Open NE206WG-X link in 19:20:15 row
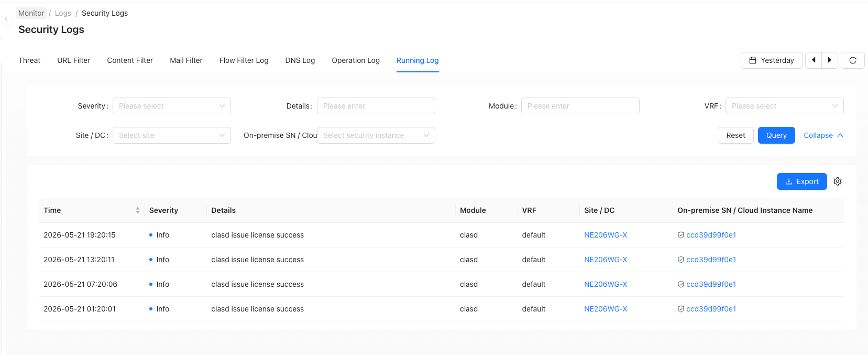The image size is (868, 355). (x=606, y=235)
